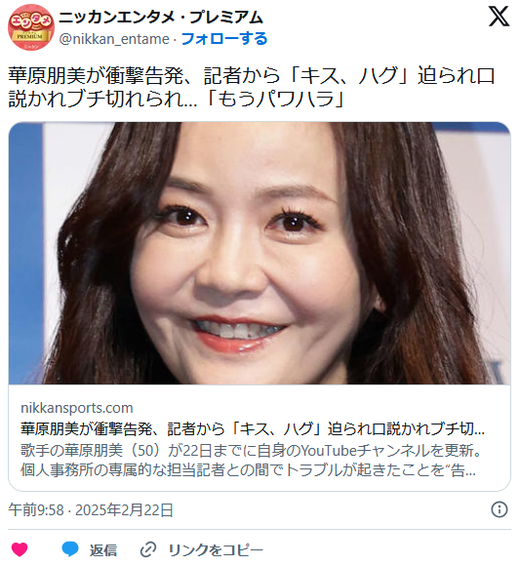Screen dimensions: 520x566
Task: Open the ニッカンエンタメ・プレミアム account name
Action: pos(161,18)
